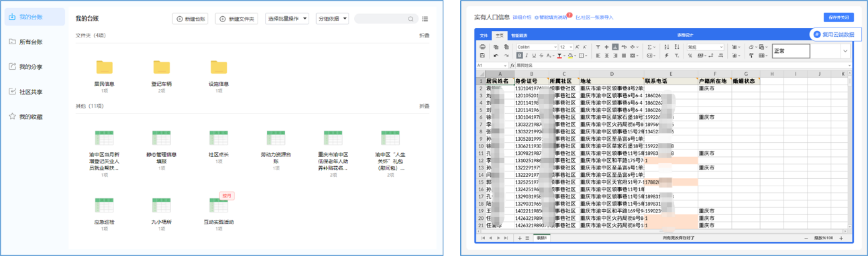Switch to the 智能填表 ribbon tab

pos(519,36)
